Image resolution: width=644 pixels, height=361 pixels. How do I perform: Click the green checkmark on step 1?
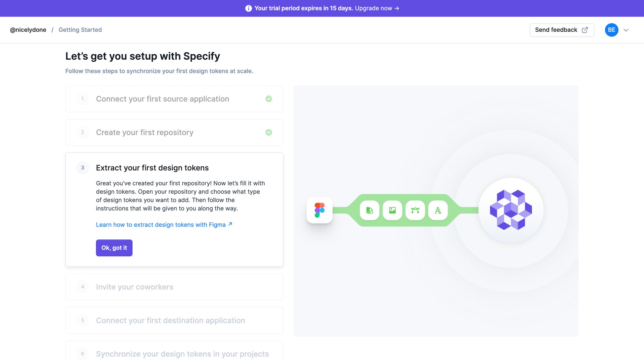[268, 99]
